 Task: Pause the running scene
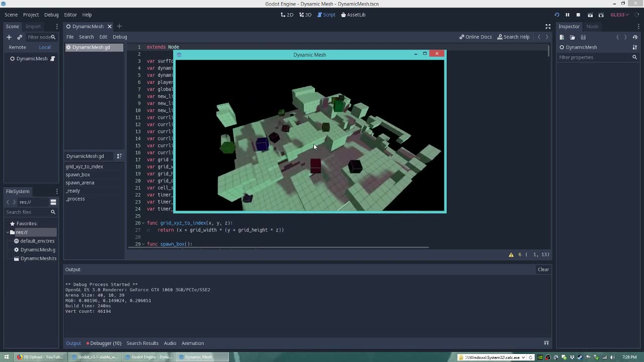567,15
